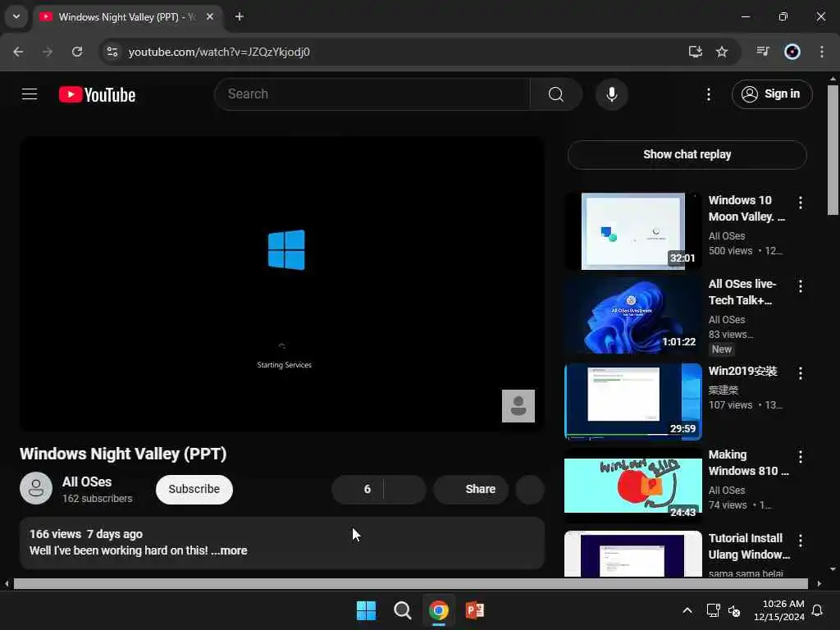Click the All OSes channel name
Viewport: 840px width, 630px height.
87,482
